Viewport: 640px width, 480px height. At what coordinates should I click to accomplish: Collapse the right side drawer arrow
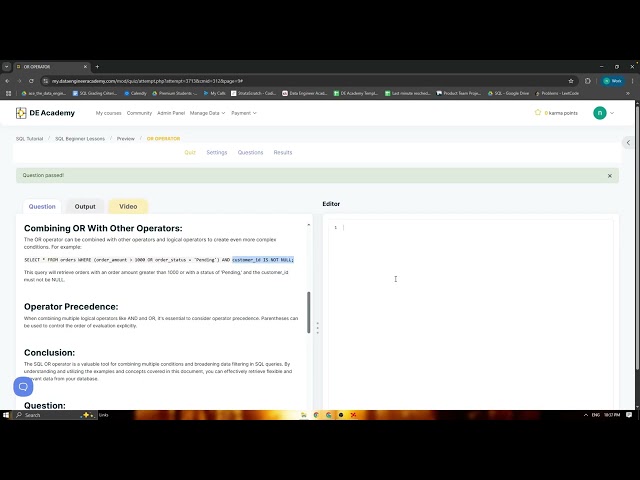(628, 142)
